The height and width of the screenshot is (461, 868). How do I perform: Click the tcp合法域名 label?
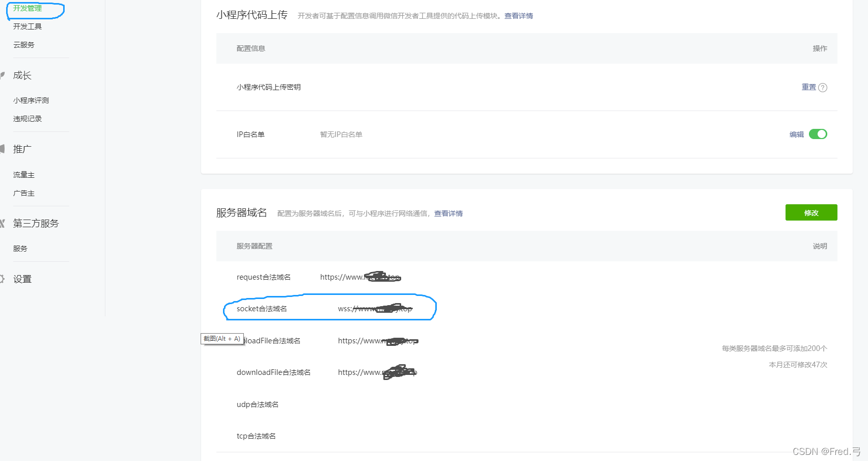coord(256,436)
